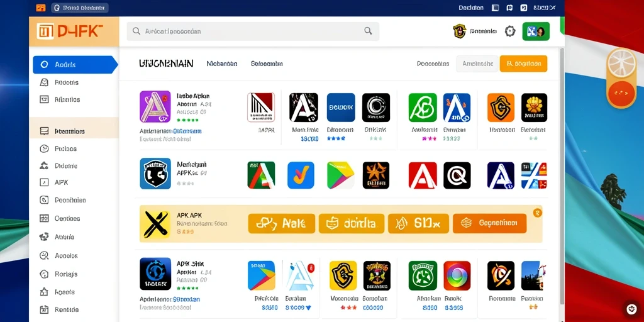The image size is (644, 322).
Task: Open the rainbow gradient circle app icon
Action: click(457, 275)
